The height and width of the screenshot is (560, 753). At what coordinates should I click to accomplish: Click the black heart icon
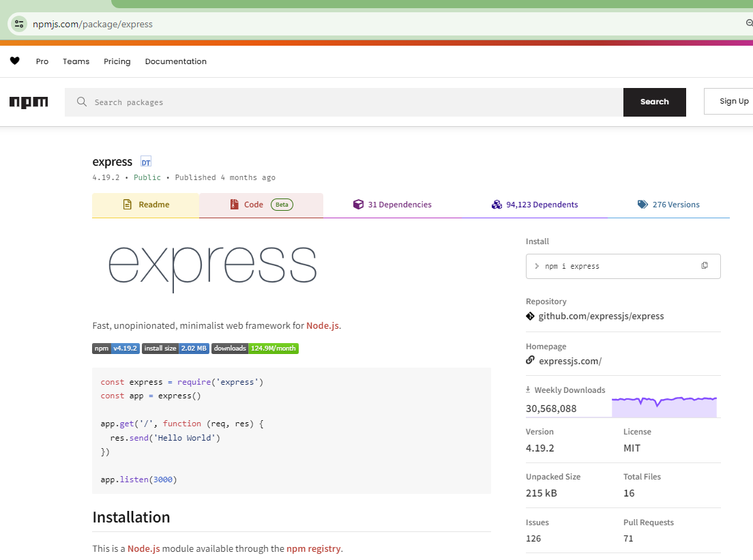(x=15, y=61)
